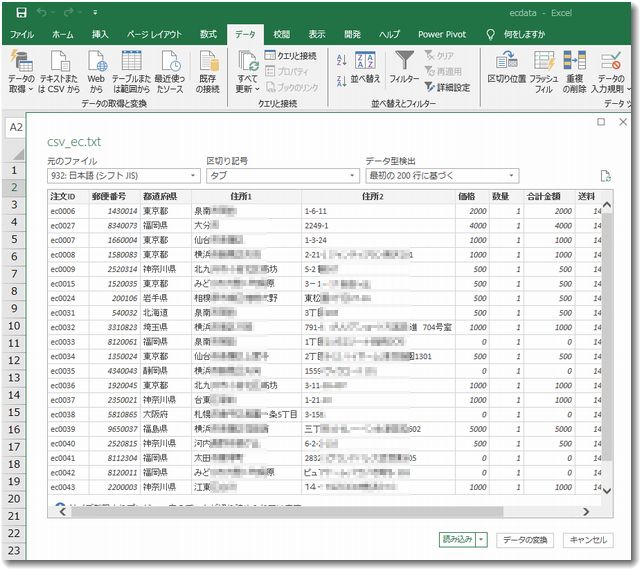Open the ファイル tab

point(22,35)
